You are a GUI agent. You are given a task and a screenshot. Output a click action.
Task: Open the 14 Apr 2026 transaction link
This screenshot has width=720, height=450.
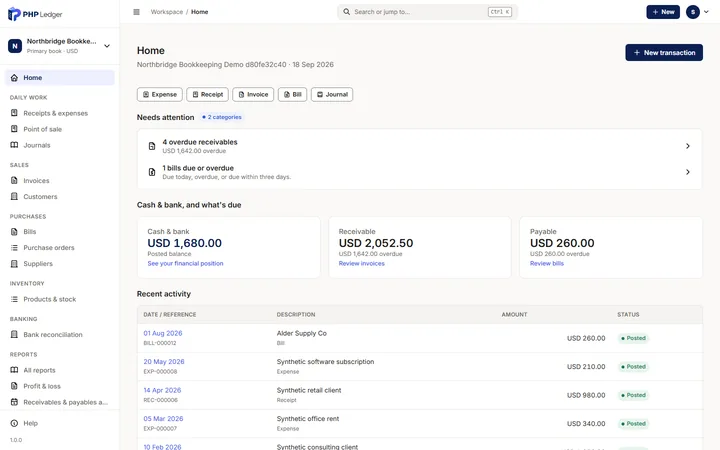point(162,390)
